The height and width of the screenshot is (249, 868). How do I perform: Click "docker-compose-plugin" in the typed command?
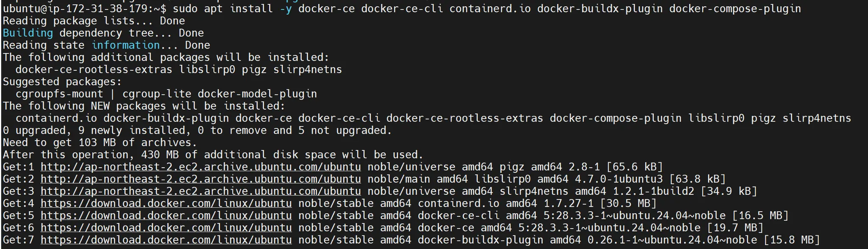pyautogui.click(x=735, y=8)
